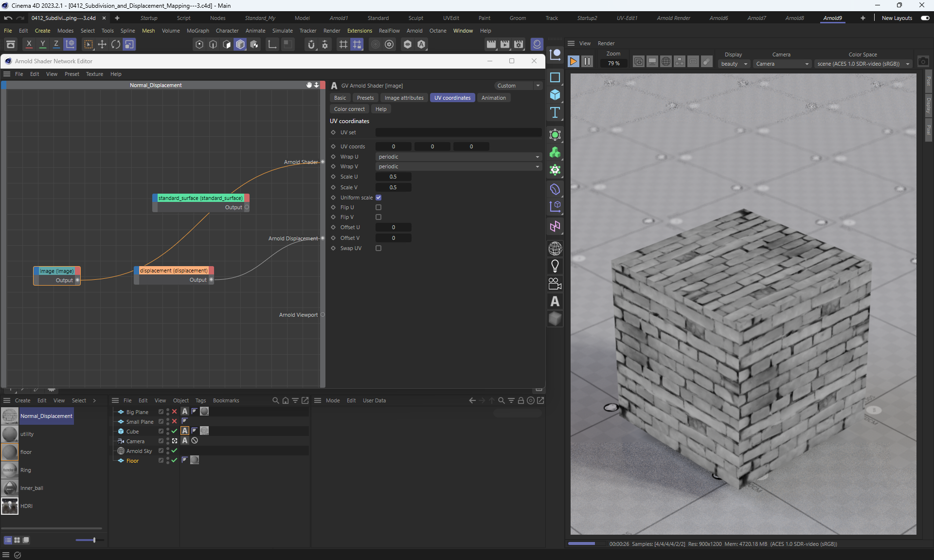Image resolution: width=934 pixels, height=560 pixels.
Task: Select the floor material thumbnail
Action: coord(10,452)
